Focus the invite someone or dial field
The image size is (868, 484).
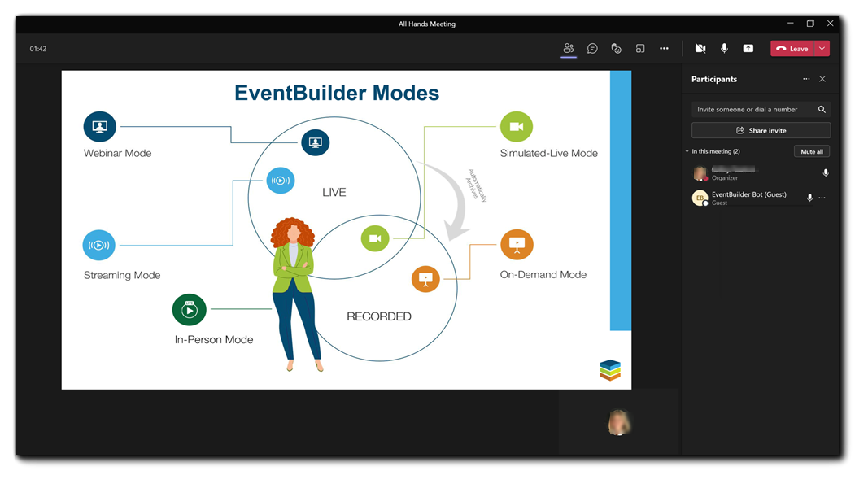[x=761, y=110]
